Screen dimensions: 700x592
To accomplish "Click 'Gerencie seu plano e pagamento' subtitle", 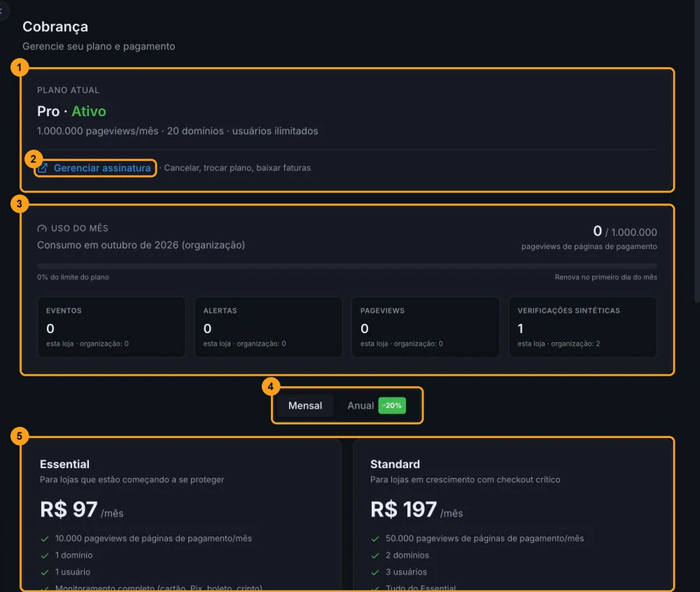I will 99,46.
